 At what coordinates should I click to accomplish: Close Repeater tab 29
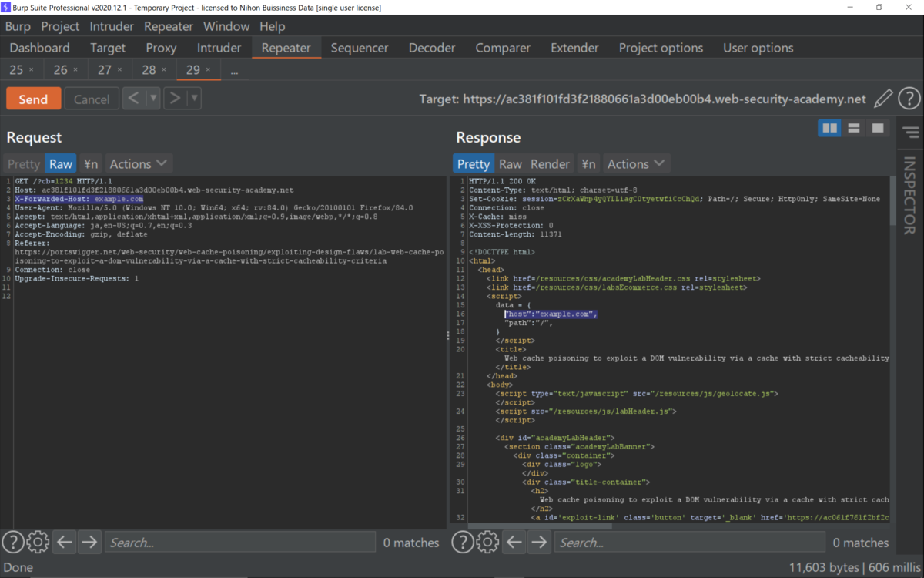pos(208,70)
